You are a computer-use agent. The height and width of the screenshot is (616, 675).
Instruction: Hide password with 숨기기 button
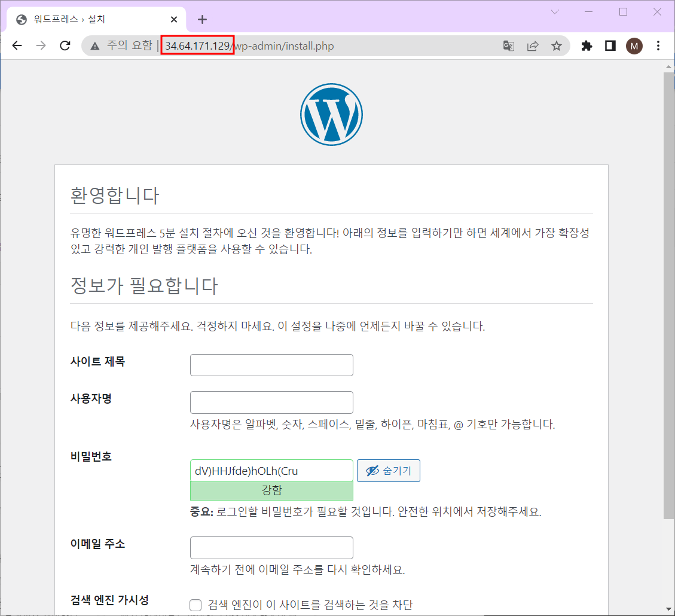[x=388, y=471]
